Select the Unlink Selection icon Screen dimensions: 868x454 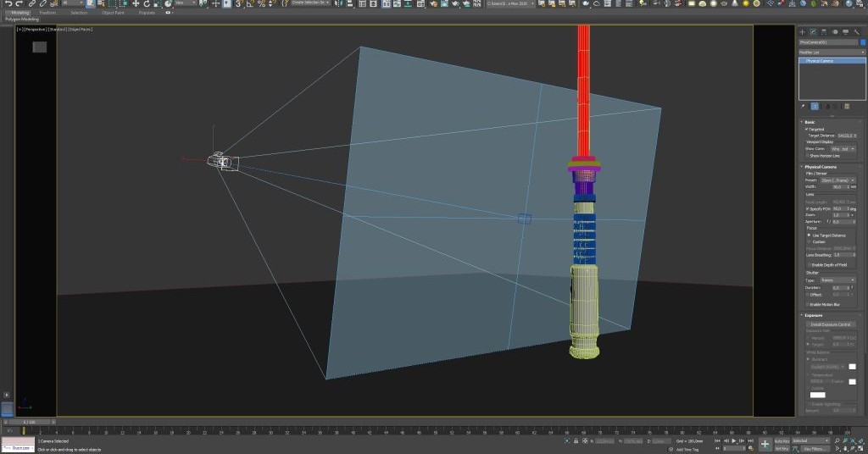tap(42, 3)
